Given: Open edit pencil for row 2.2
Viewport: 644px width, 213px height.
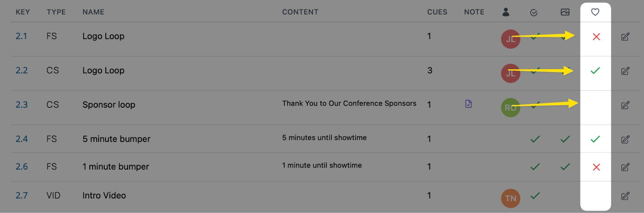Looking at the screenshot, I should pyautogui.click(x=625, y=71).
